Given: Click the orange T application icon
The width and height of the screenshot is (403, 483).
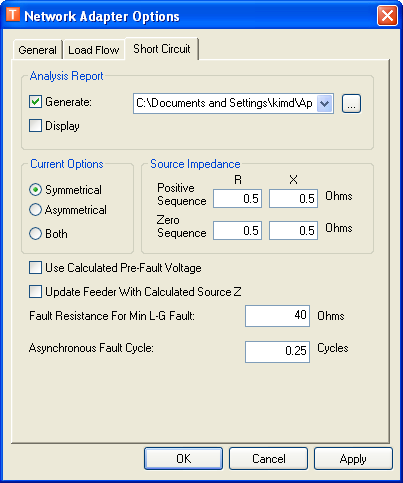Looking at the screenshot, I should click(13, 15).
